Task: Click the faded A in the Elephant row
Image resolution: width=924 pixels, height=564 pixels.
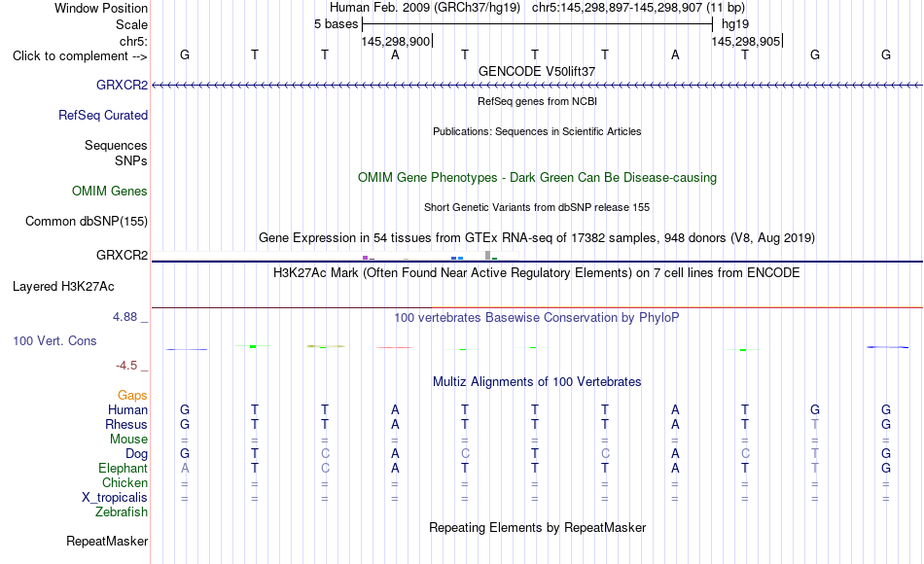Action: click(x=185, y=468)
